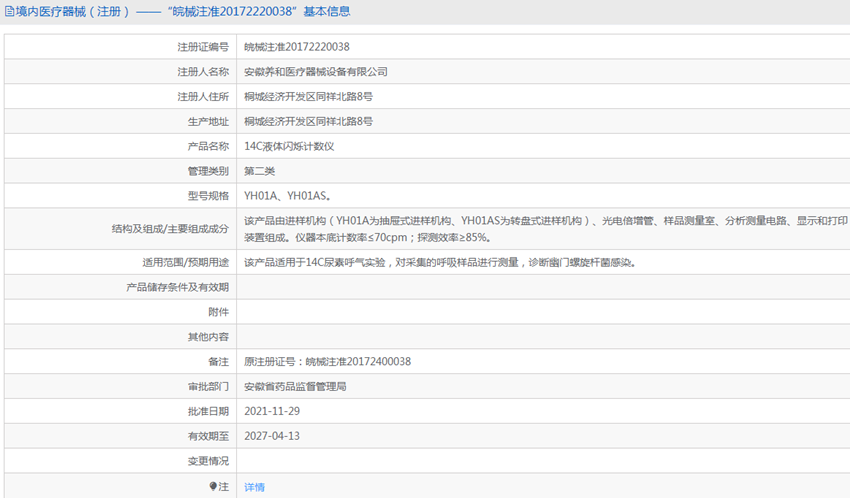This screenshot has height=498, width=850.
Task: Click the 结构及组成/主要组成成分 label
Action: point(170,229)
